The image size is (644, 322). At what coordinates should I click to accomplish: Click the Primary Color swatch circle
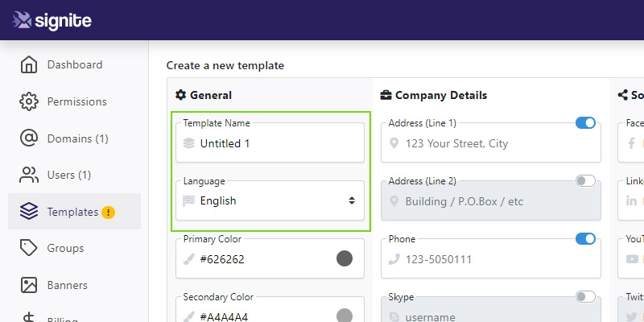(x=345, y=258)
